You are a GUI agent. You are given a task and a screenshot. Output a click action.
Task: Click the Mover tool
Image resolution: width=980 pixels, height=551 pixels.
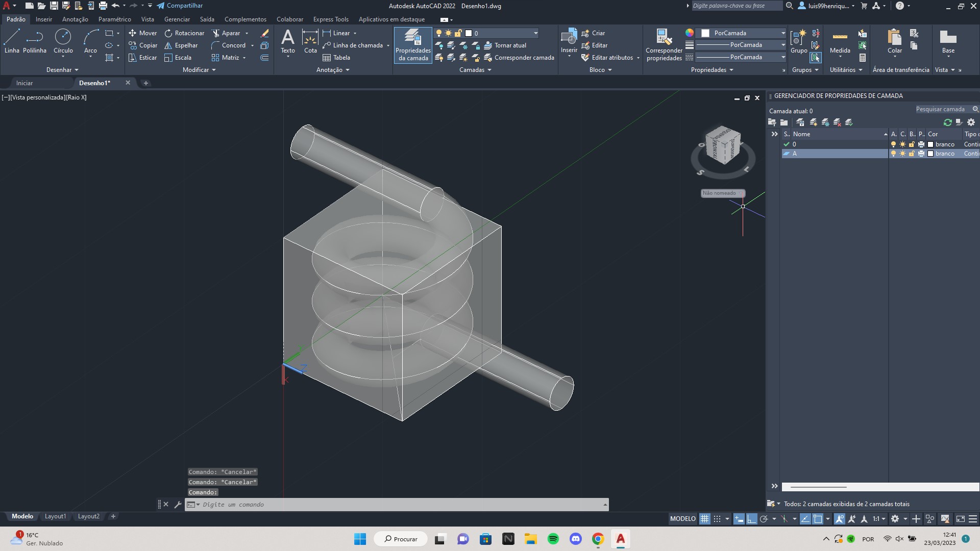[142, 33]
